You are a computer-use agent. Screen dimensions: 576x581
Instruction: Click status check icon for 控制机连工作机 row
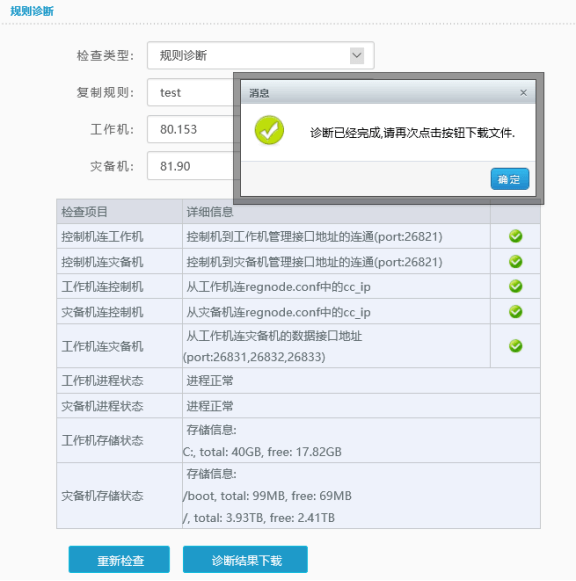515,236
